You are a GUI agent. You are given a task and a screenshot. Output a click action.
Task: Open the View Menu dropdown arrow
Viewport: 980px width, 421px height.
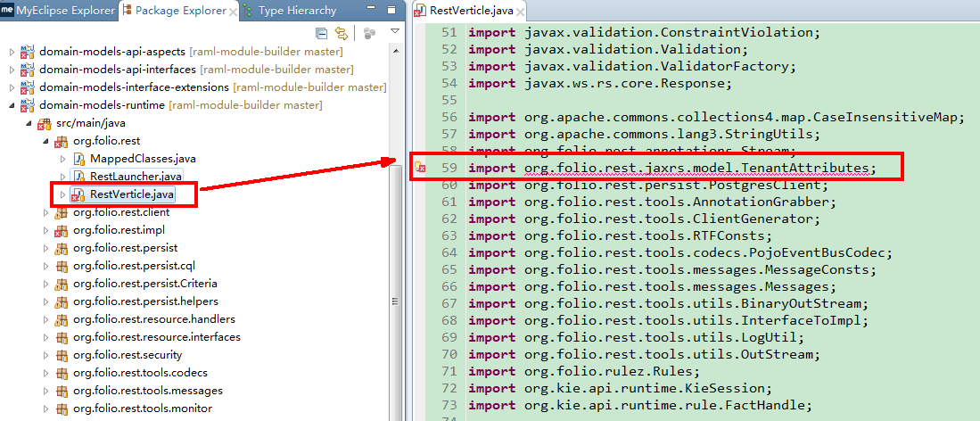(x=394, y=31)
